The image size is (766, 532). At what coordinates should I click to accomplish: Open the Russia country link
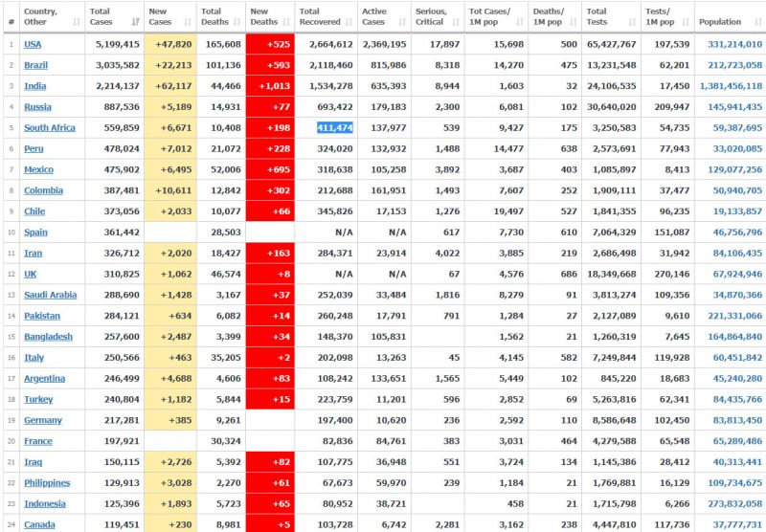coord(37,107)
